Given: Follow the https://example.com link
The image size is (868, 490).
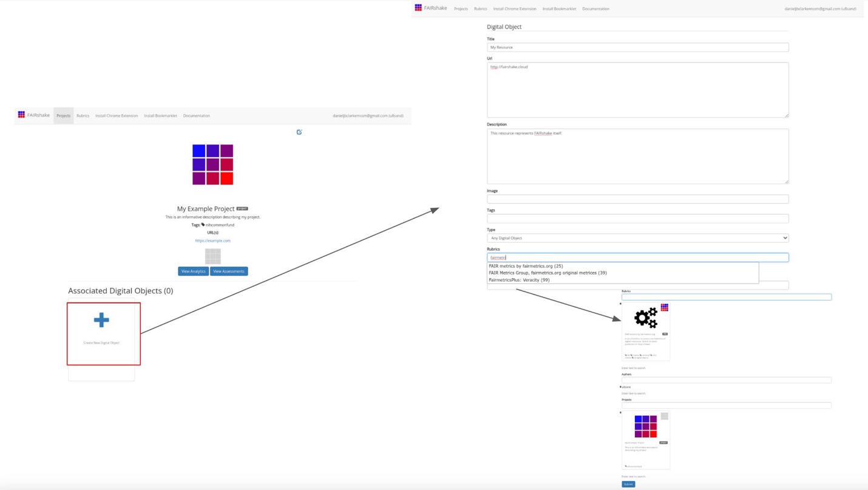Looking at the screenshot, I should click(213, 240).
